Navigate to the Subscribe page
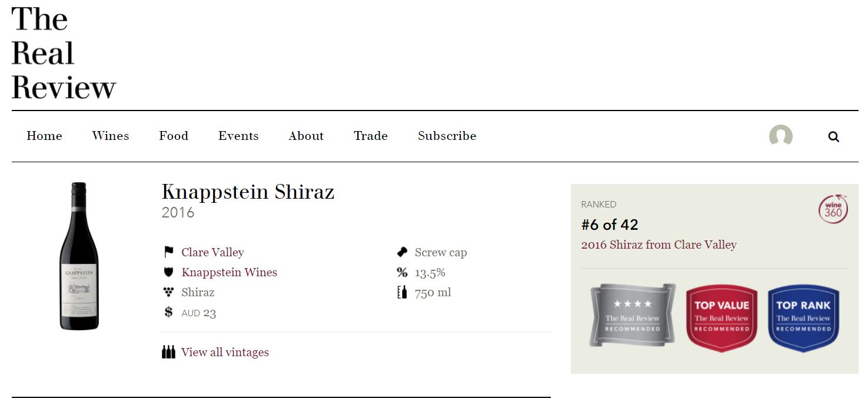868x405 pixels. [x=447, y=136]
